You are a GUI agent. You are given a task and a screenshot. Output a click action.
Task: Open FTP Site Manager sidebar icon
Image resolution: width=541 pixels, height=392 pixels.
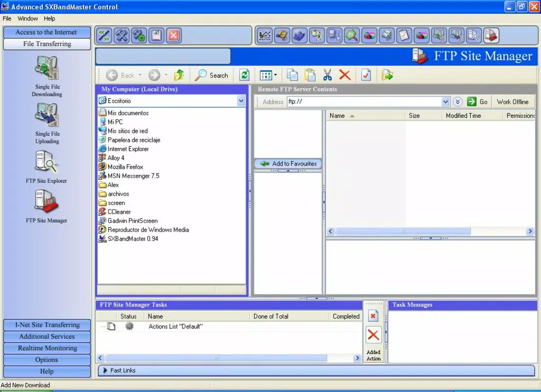pos(46,206)
